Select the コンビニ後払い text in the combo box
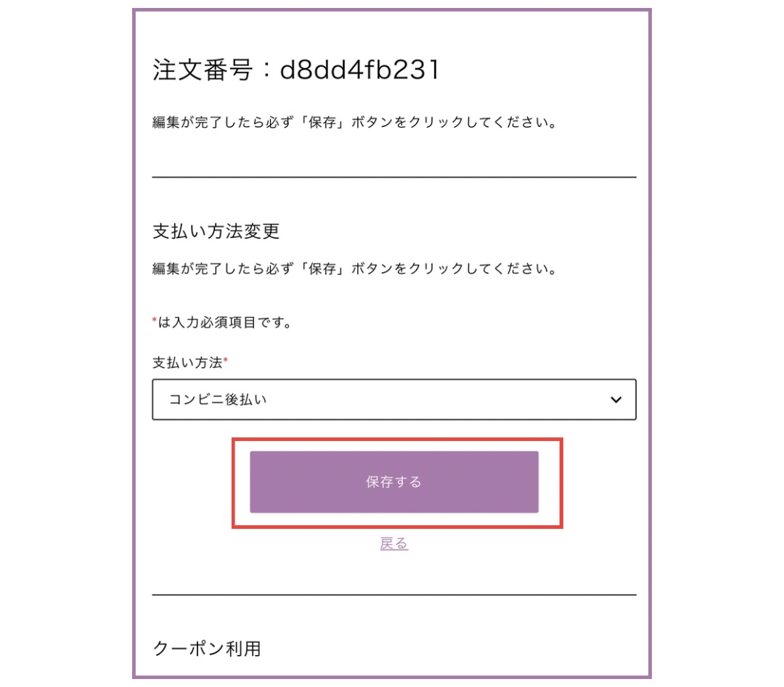This screenshot has height=687, width=784. (218, 399)
